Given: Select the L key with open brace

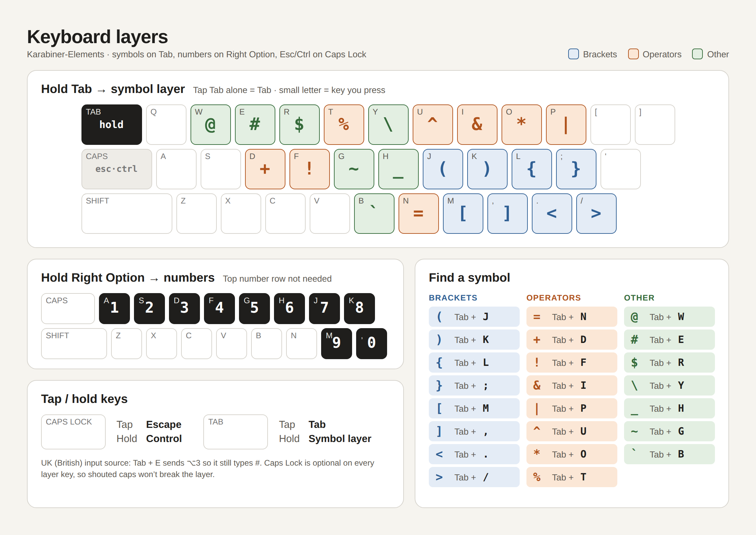Looking at the screenshot, I should pyautogui.click(x=531, y=169).
